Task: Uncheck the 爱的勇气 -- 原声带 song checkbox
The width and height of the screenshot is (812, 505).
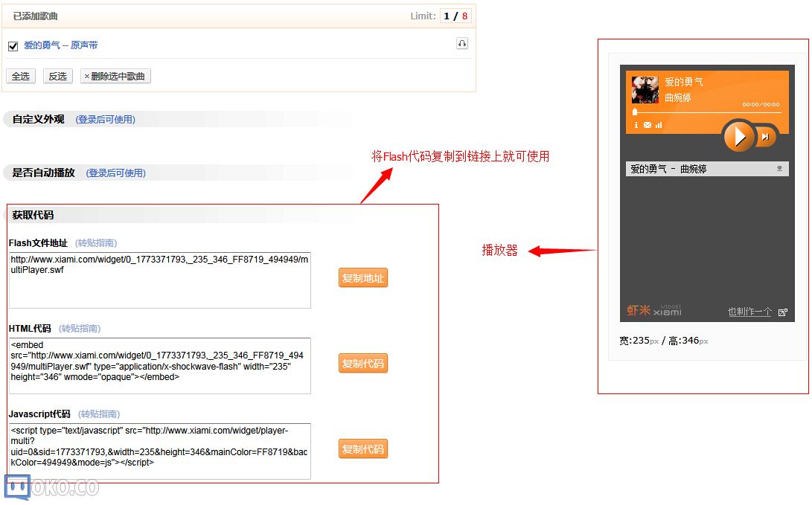Action: (13, 46)
